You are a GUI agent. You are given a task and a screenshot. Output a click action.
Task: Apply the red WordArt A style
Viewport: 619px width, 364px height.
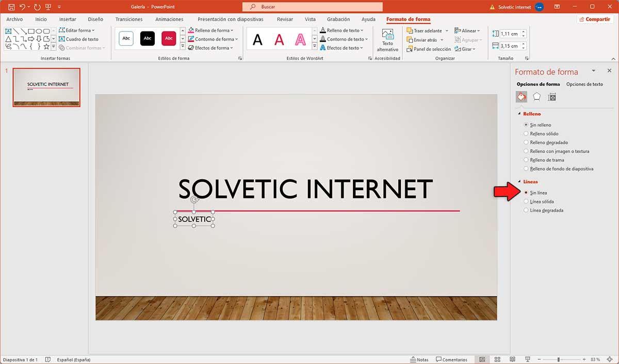pos(279,39)
